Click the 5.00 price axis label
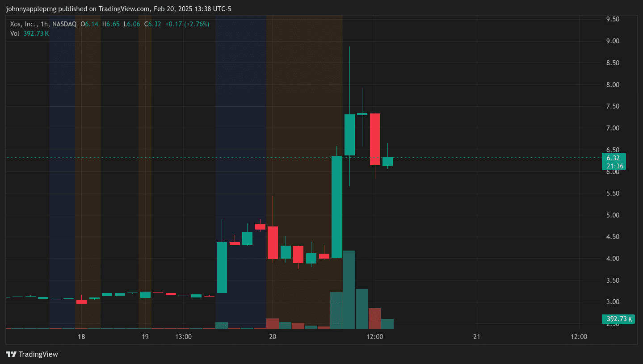This screenshot has height=364, width=643. pyautogui.click(x=613, y=215)
